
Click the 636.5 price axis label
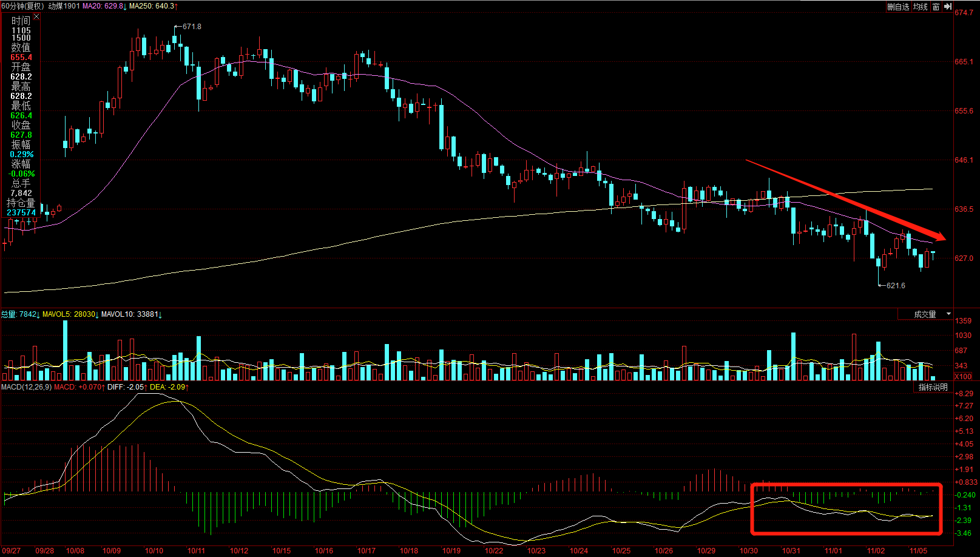click(964, 209)
